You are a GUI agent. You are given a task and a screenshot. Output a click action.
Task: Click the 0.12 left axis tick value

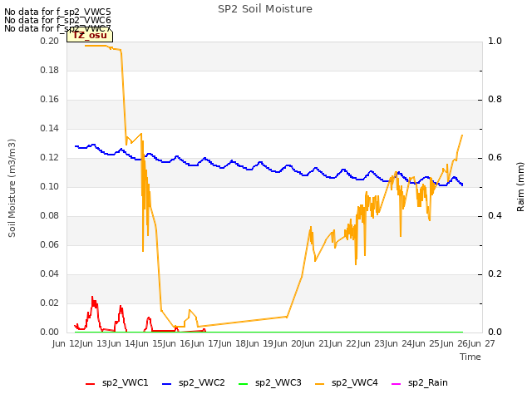click(x=50, y=158)
